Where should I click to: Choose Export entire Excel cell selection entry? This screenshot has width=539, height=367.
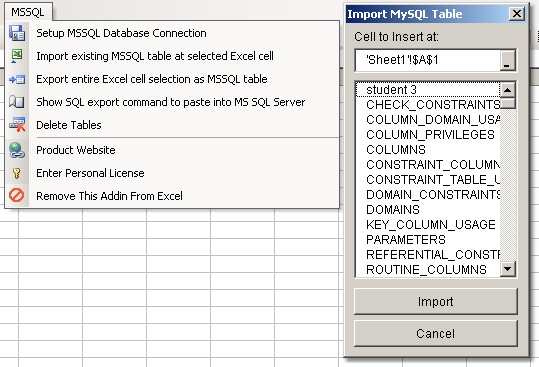click(152, 79)
